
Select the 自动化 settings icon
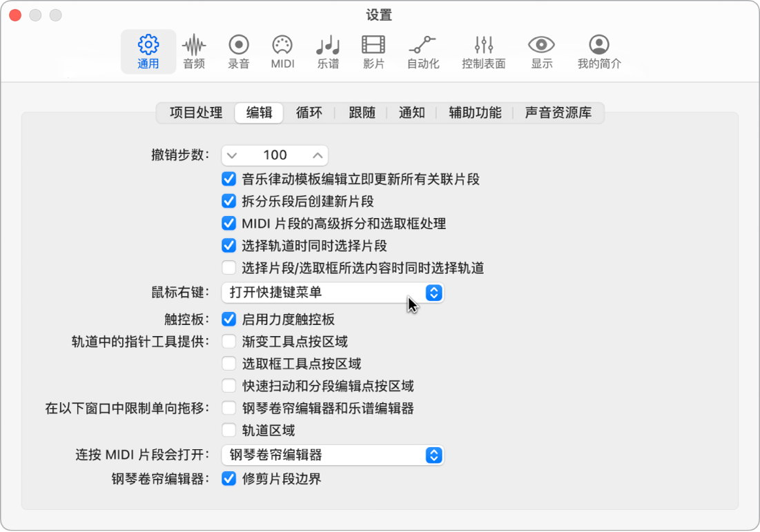[423, 51]
